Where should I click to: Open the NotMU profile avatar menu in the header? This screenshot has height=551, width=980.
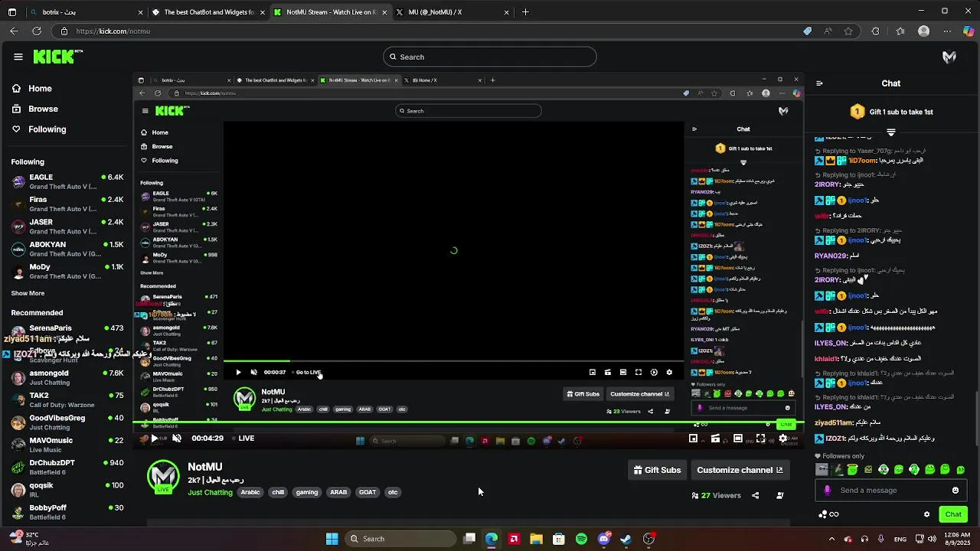(x=949, y=57)
